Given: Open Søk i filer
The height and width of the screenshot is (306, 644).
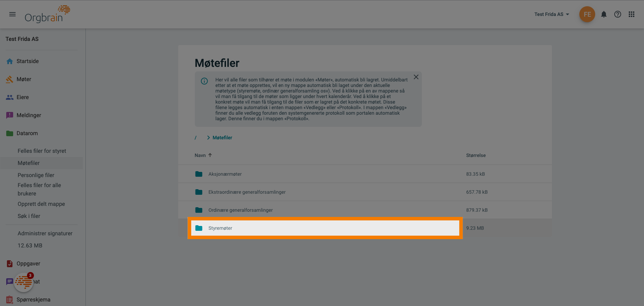Looking at the screenshot, I should [29, 216].
